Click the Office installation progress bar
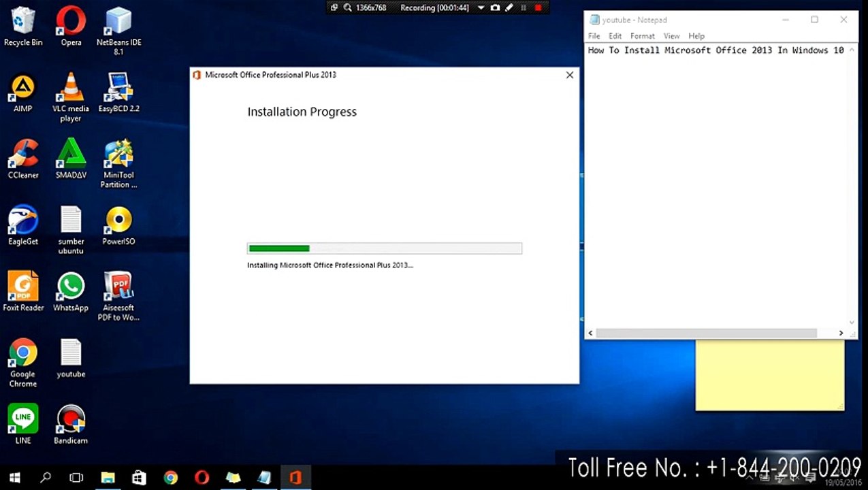Image resolution: width=868 pixels, height=490 pixels. [385, 248]
